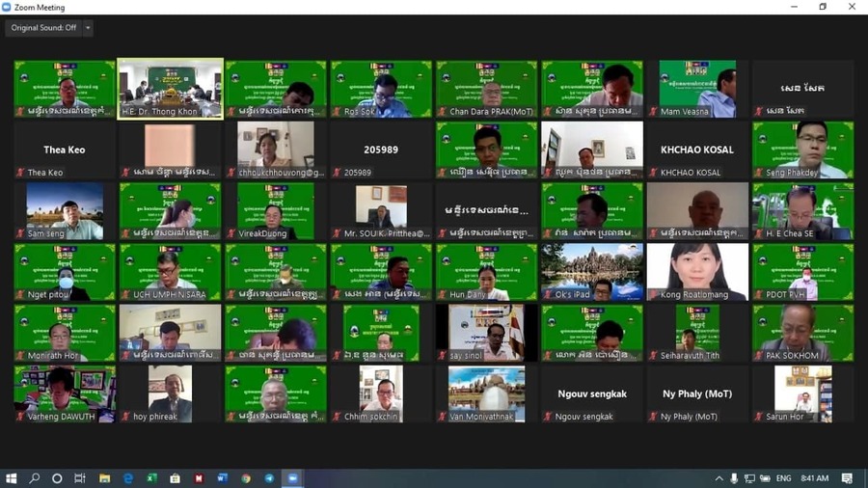Show hidden system tray icons
Viewport: 868px width, 488px height.
click(719, 478)
